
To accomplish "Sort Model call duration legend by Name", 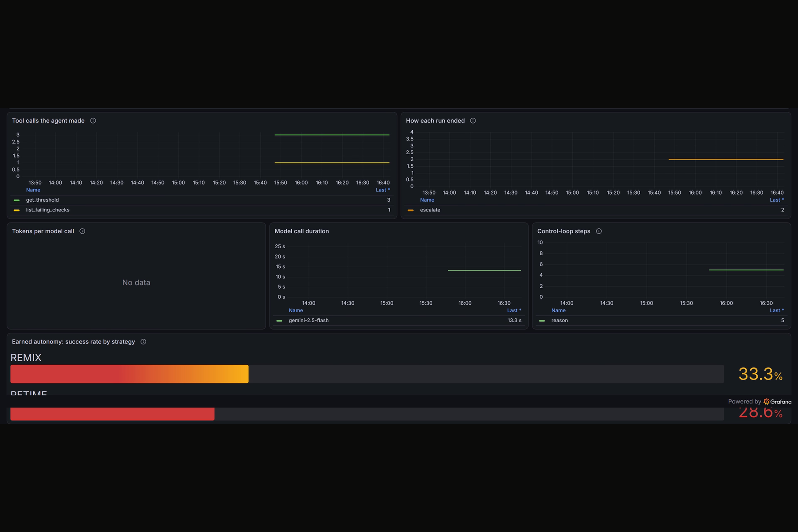I will click(296, 310).
